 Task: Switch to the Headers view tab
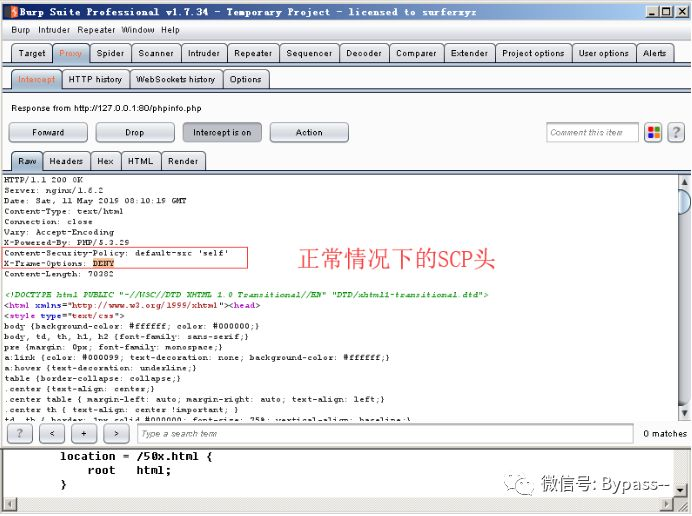(x=66, y=161)
